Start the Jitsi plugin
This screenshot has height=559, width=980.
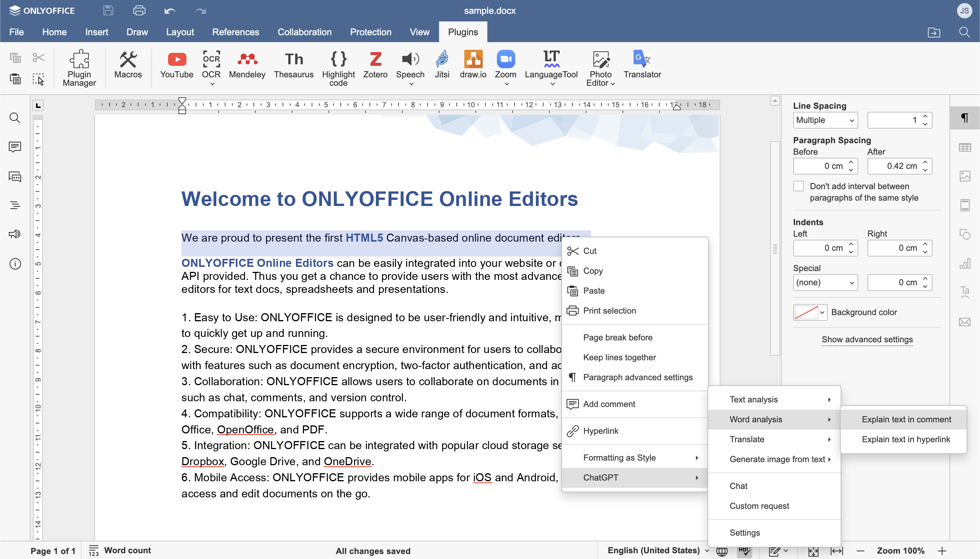(442, 64)
